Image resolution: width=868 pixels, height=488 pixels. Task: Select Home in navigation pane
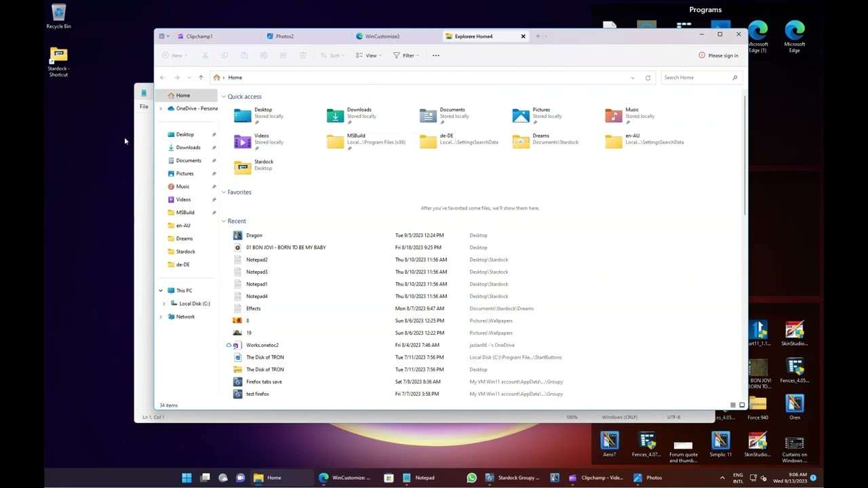coord(186,96)
